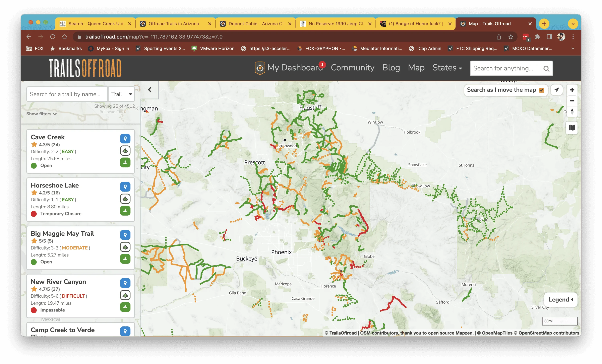Screen dimensions: 602x364
Task: Show the hidden bookmarks overflow chevron
Action: click(x=573, y=48)
